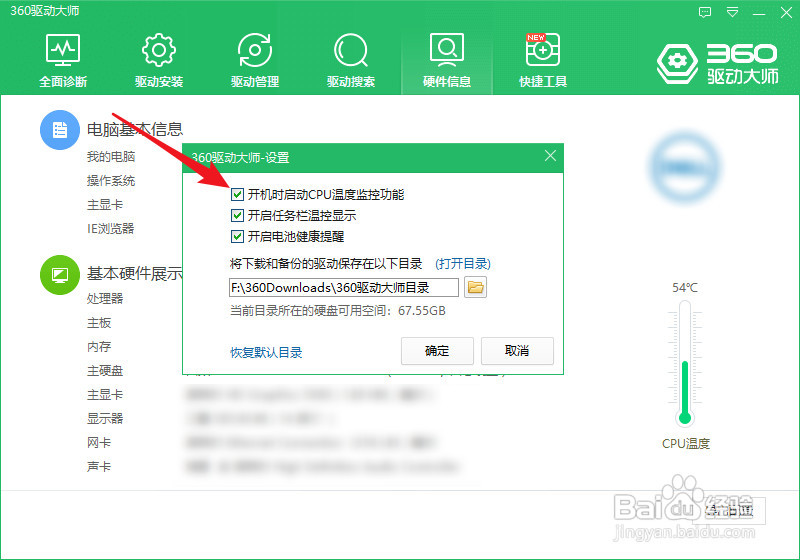Click the 确定 button
The height and width of the screenshot is (560, 800).
coord(437,351)
